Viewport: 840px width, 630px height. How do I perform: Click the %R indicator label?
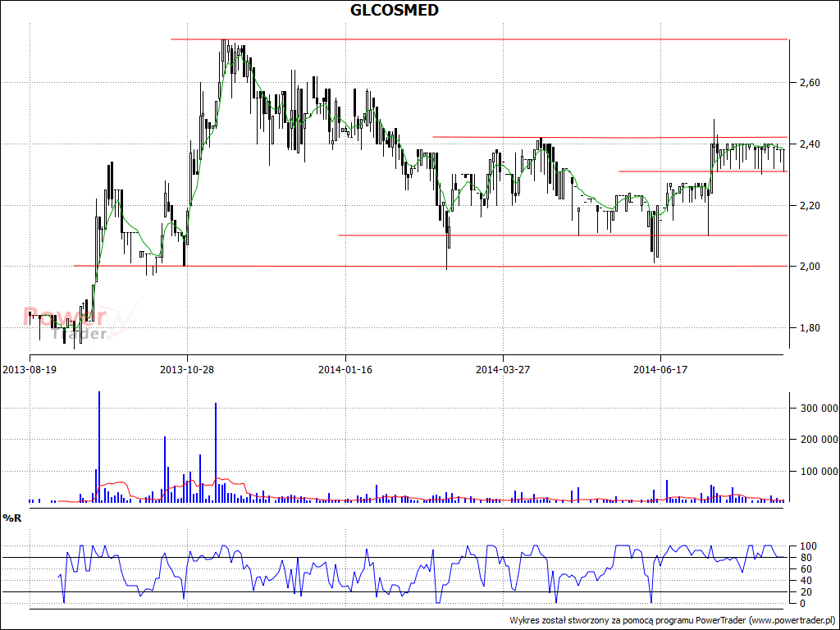click(12, 518)
